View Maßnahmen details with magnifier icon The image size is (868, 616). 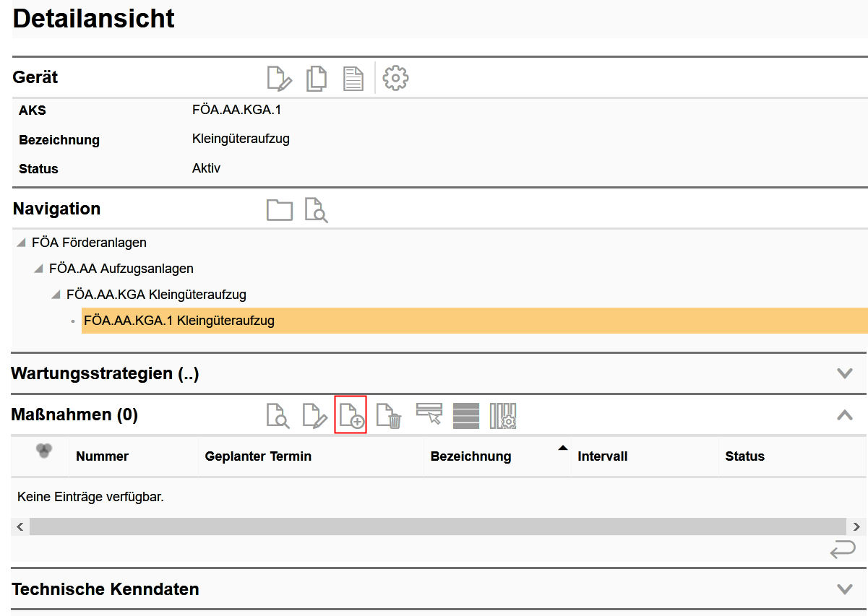click(278, 415)
